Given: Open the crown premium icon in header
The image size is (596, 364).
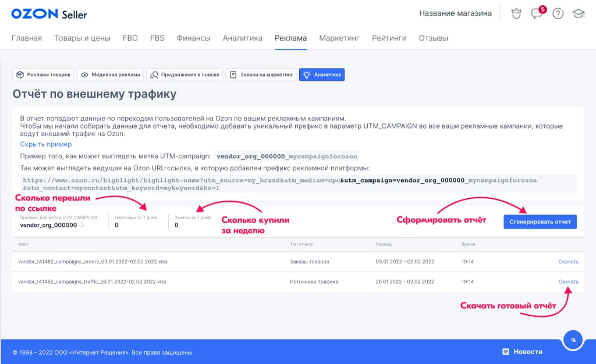Looking at the screenshot, I should (x=516, y=13).
